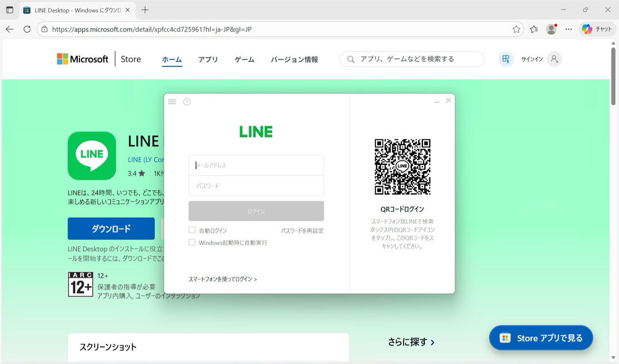Screen dimensions: 619x364
Task: Click the ダウンロード button
Action: [x=111, y=228]
